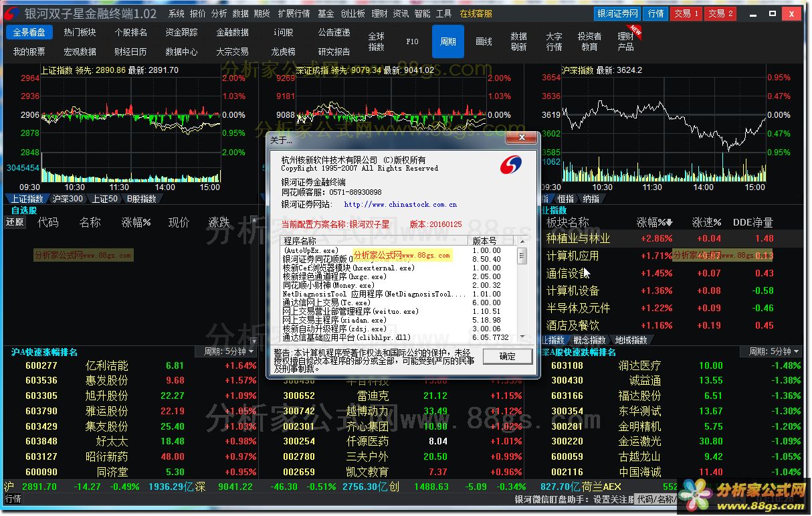Open 全球指数 toolbar item
812x516 pixels.
pos(377,41)
